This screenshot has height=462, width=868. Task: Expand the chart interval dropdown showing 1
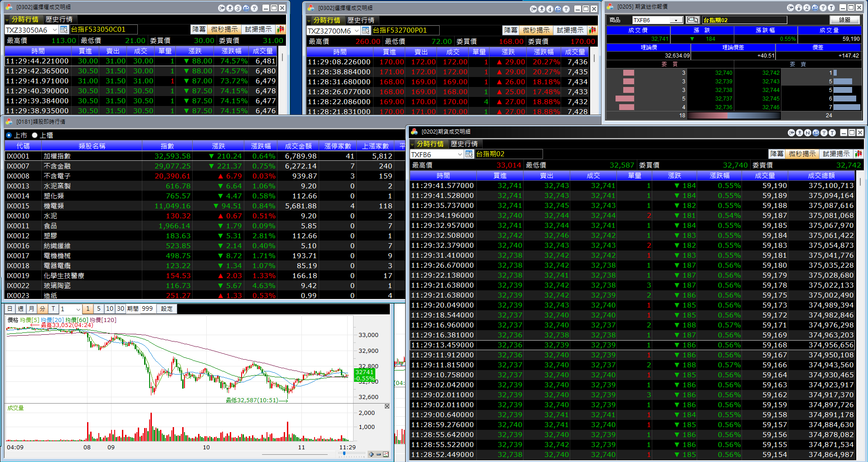tap(78, 309)
